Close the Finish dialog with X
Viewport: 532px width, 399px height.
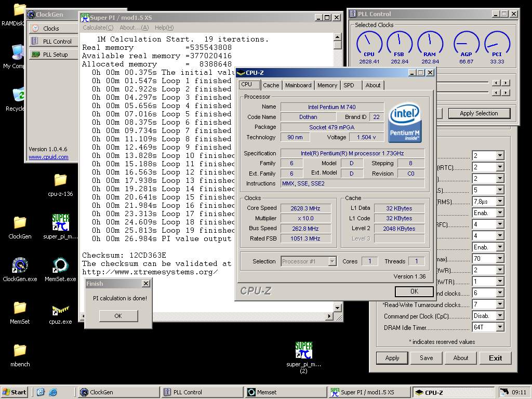coord(146,283)
